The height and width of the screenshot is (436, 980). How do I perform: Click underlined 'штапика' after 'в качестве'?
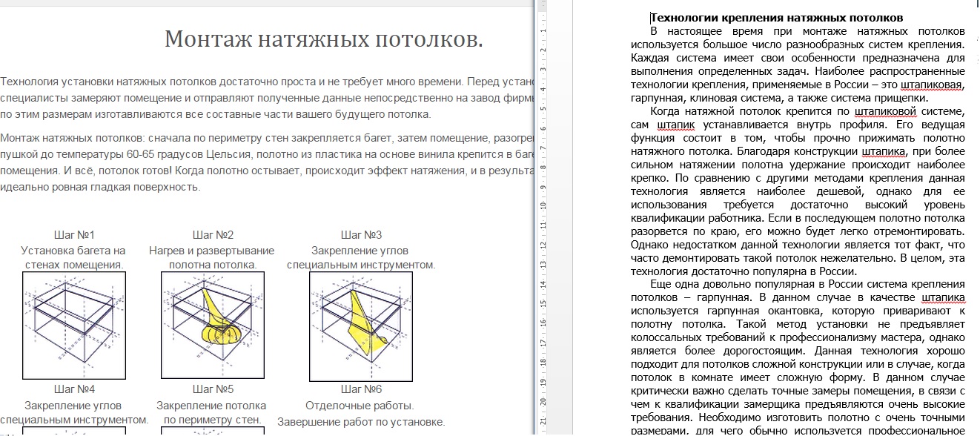(x=943, y=299)
